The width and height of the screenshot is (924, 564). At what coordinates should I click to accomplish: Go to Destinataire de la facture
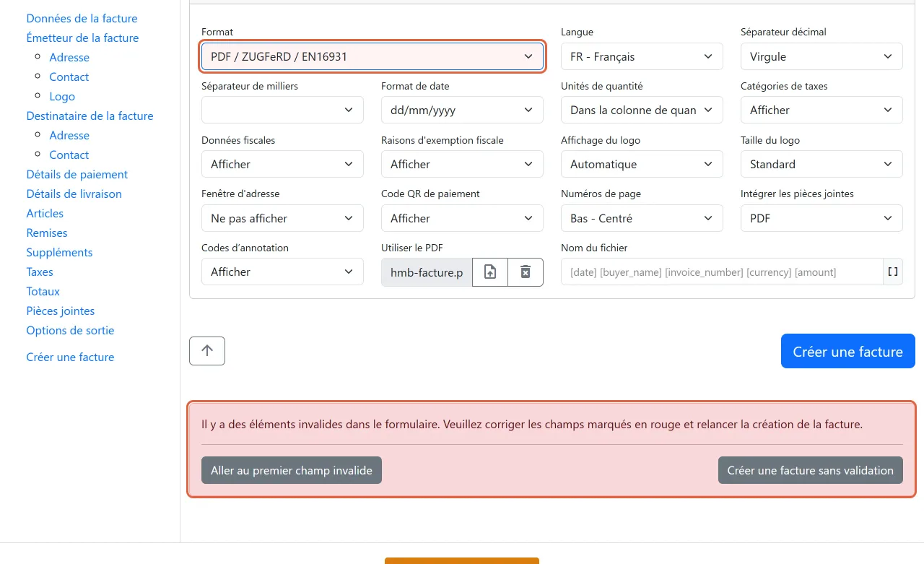[90, 116]
